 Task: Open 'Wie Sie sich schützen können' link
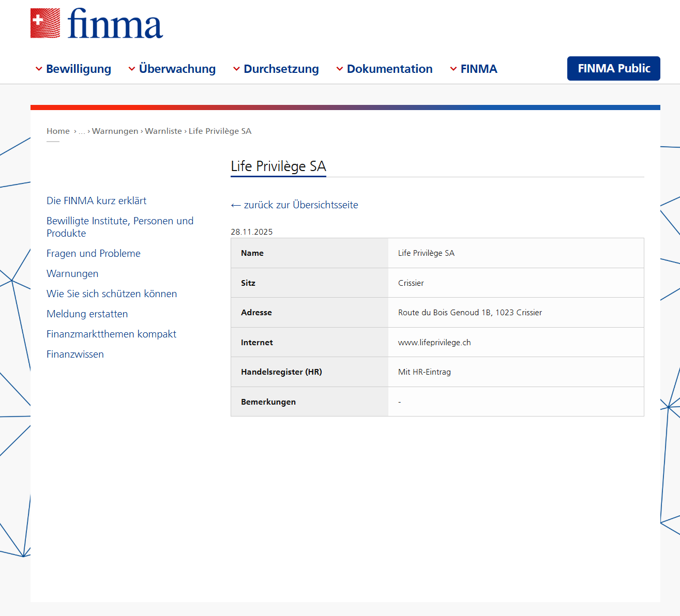[112, 294]
